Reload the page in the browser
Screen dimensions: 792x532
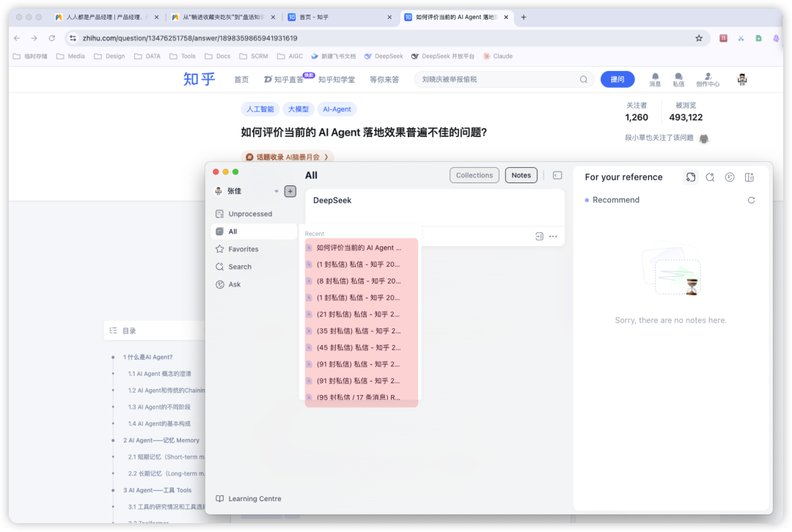(51, 38)
